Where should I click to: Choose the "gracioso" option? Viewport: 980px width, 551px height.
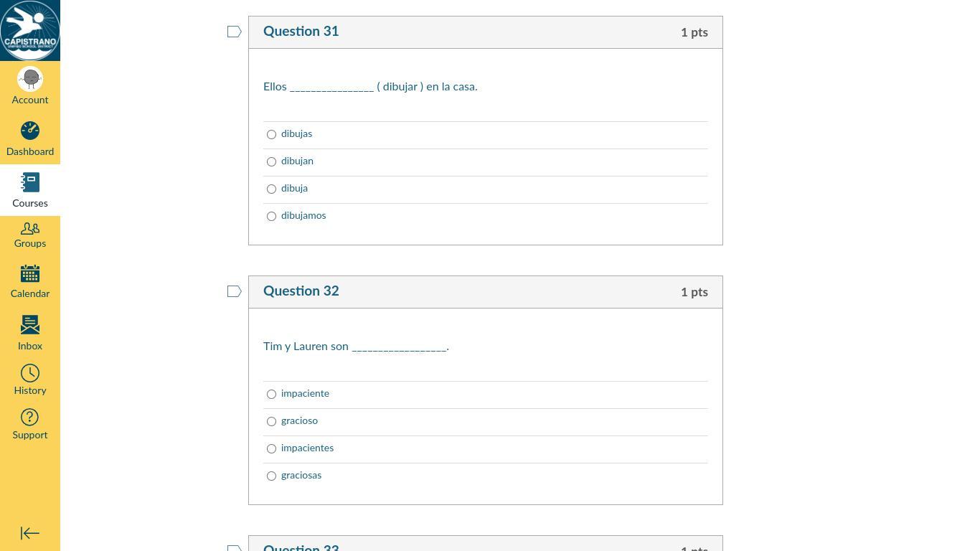271,422
